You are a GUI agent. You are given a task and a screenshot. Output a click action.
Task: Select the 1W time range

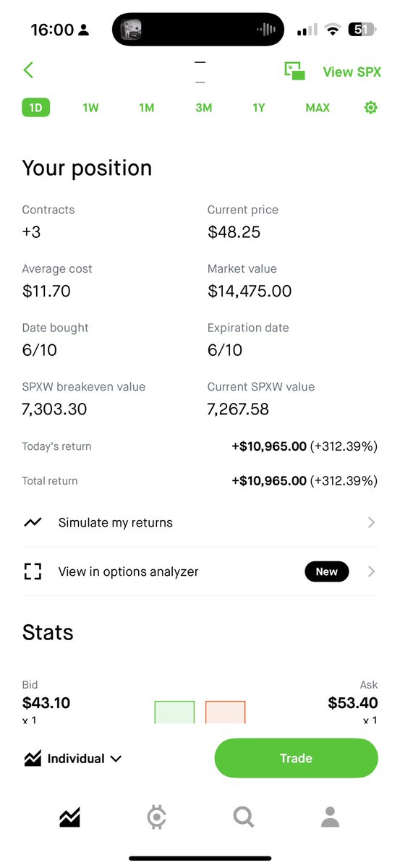click(90, 108)
